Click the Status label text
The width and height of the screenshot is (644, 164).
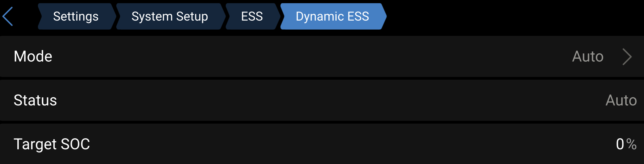(35, 100)
